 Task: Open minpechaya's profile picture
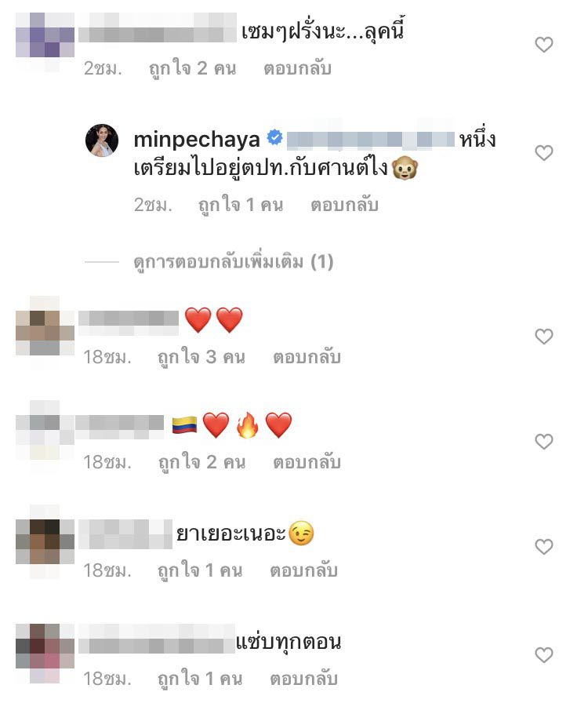(x=102, y=140)
